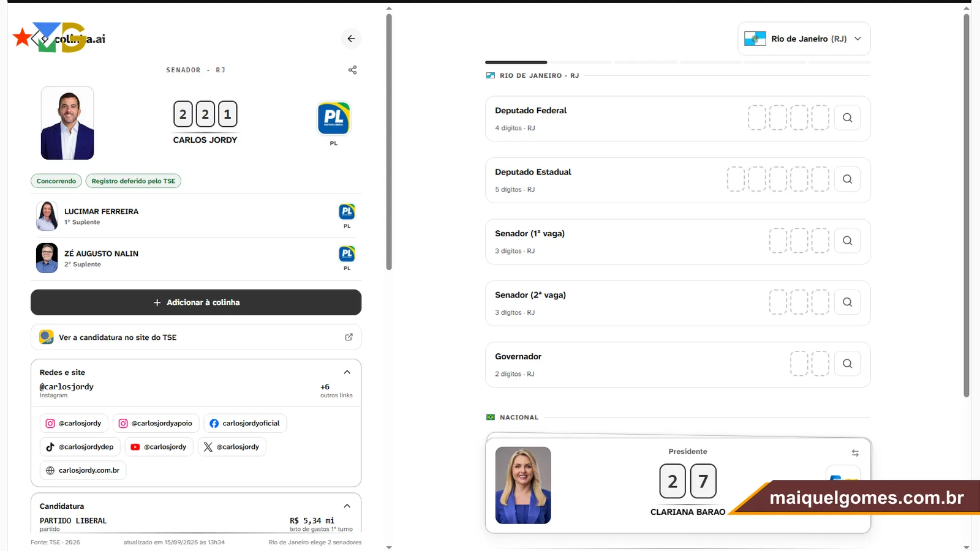Viewport: 980px width, 551px height.
Task: Click Concorrendo status badge
Action: (x=56, y=181)
